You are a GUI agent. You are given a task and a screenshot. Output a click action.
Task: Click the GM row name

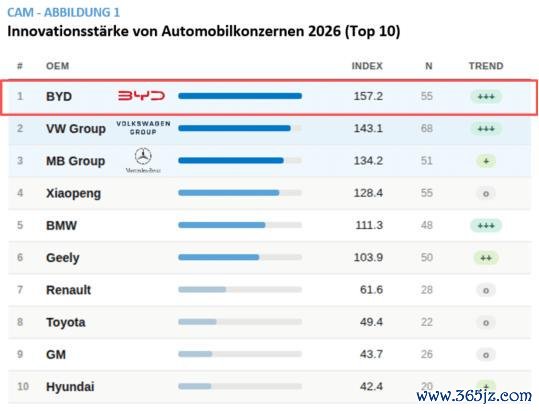56,354
